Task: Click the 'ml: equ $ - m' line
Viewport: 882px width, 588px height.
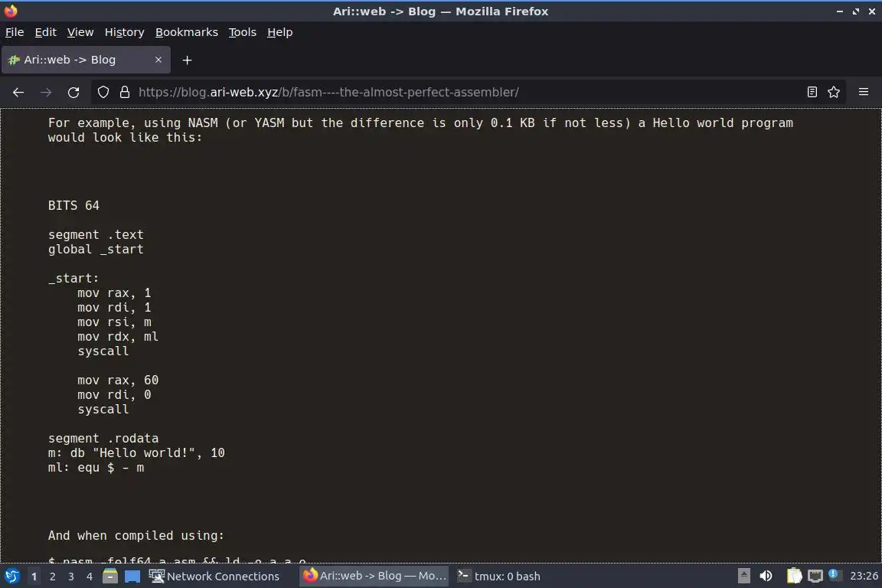Action: coord(96,468)
